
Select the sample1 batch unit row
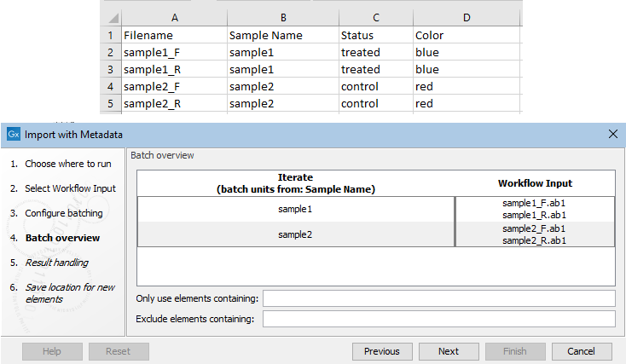(x=296, y=209)
